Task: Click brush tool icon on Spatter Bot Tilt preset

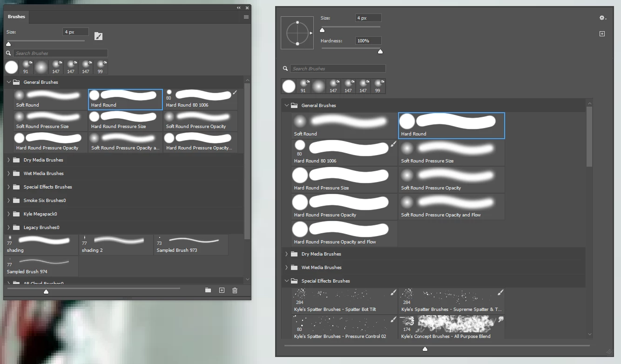Action: click(x=393, y=292)
